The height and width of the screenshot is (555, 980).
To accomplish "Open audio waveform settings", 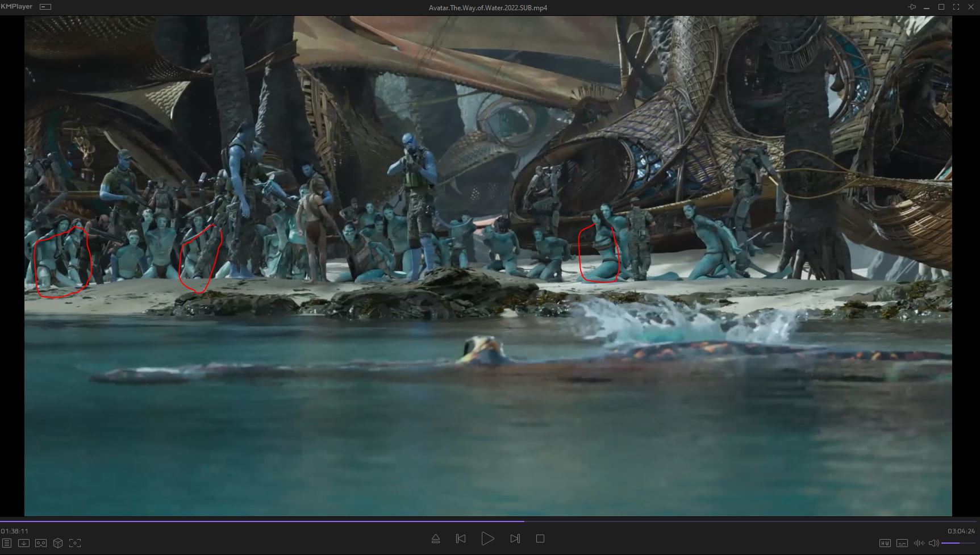I will point(919,543).
